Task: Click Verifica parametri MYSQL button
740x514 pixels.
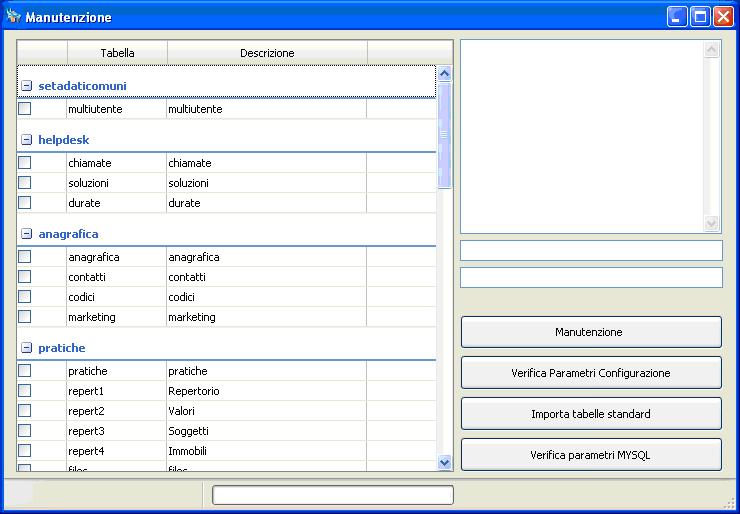Action: click(591, 455)
